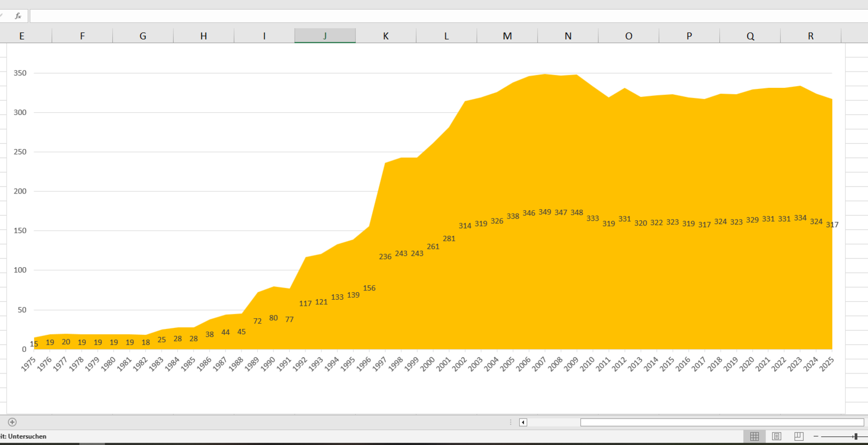Click the 349 data label for 2007

[545, 212]
